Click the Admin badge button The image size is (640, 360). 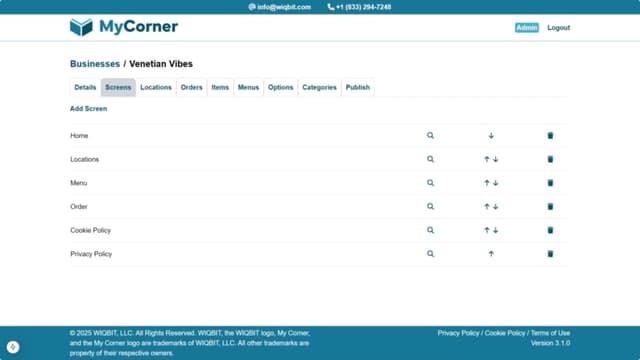[x=527, y=28]
